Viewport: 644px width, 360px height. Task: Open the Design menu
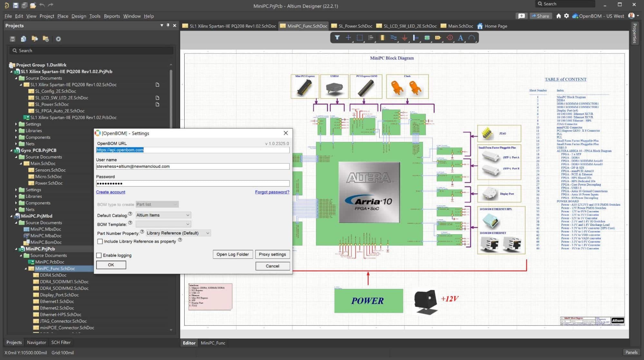[79, 16]
